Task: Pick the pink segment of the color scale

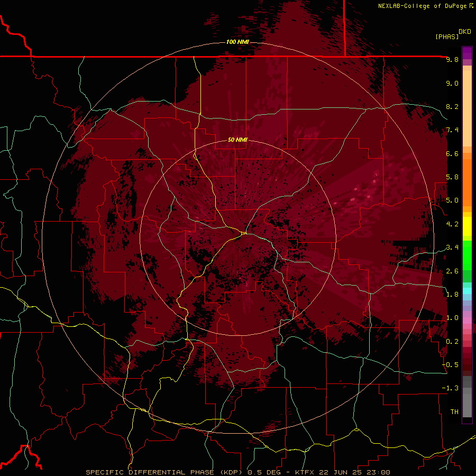Action: [x=467, y=321]
